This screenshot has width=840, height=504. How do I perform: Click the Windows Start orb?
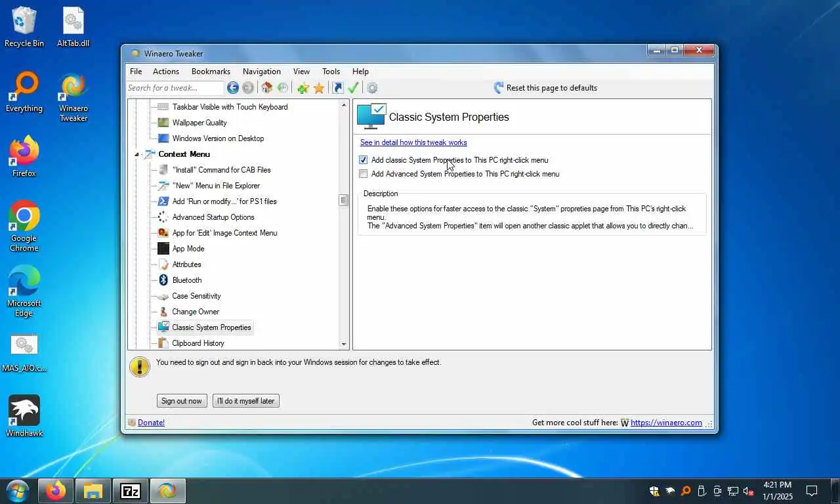click(18, 491)
